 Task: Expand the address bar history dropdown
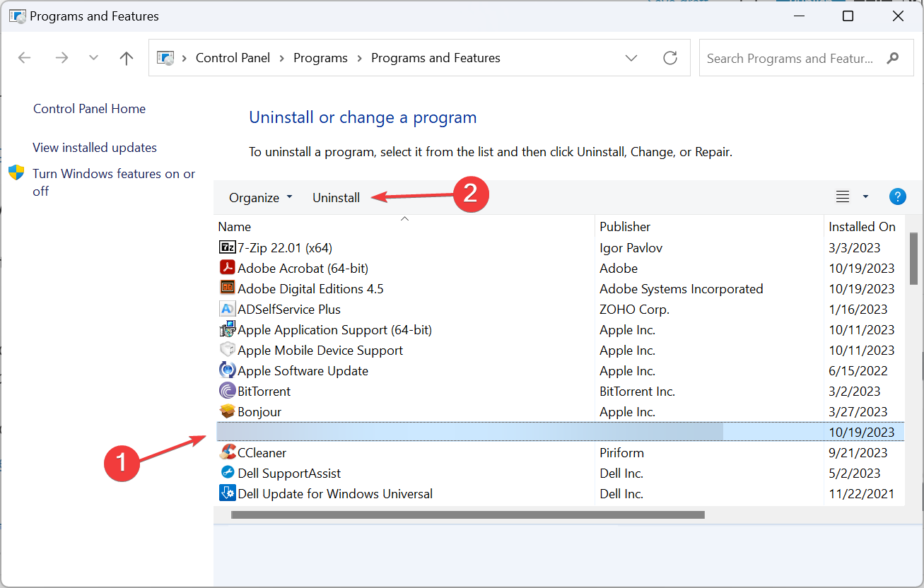coord(632,58)
